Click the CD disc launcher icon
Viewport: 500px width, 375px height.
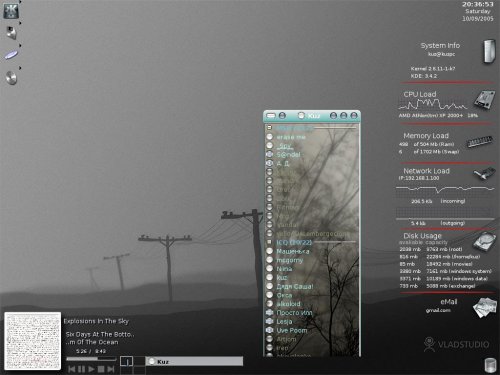11,78
